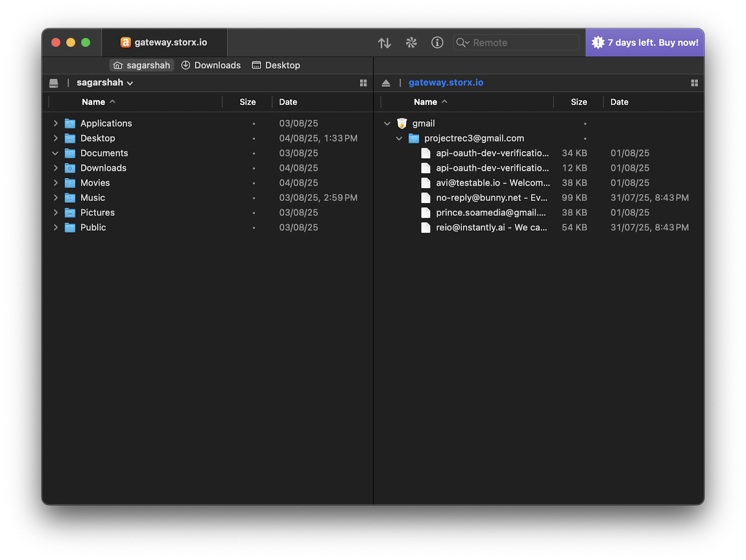The height and width of the screenshot is (560, 746).
Task: Sort right pane by Size column
Action: click(x=579, y=102)
